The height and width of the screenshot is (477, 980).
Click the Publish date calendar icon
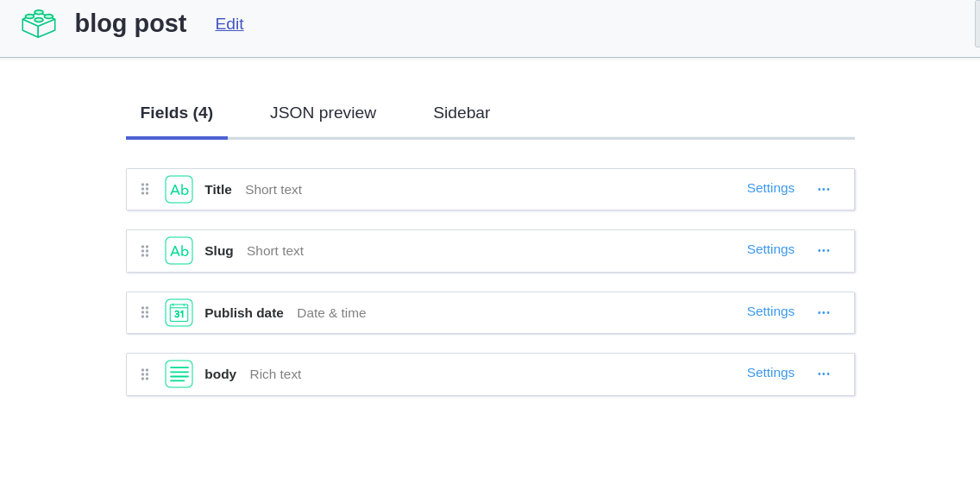point(179,312)
